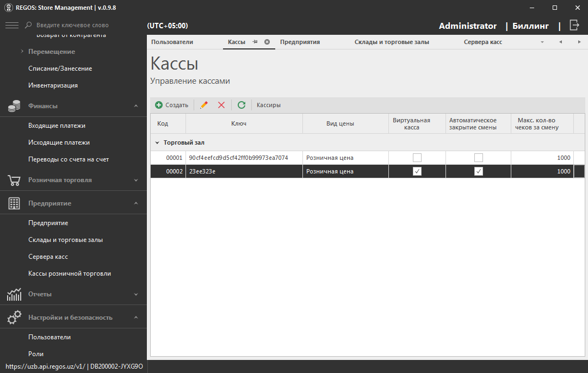
Task: Close the Кассы tab
Action: point(267,42)
